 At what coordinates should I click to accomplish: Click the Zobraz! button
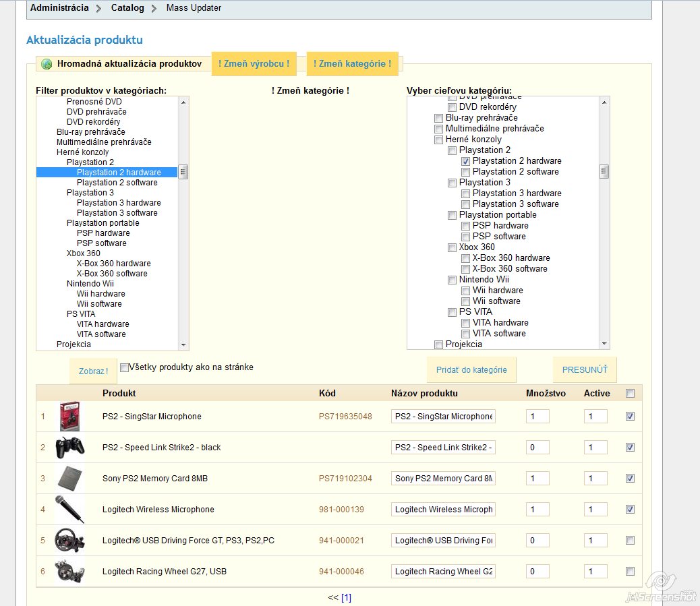(93, 371)
